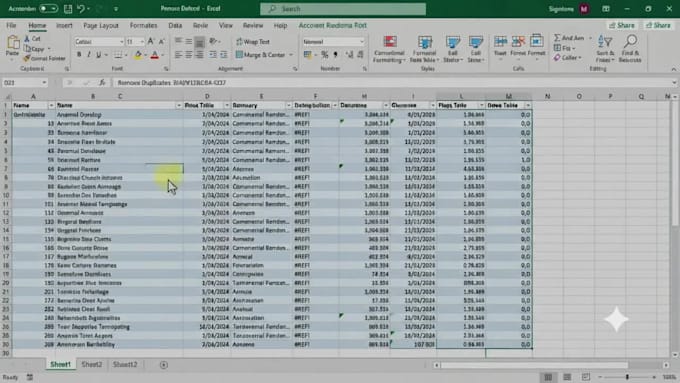Toggle underline formatting
The height and width of the screenshot is (383, 680).
click(98, 55)
